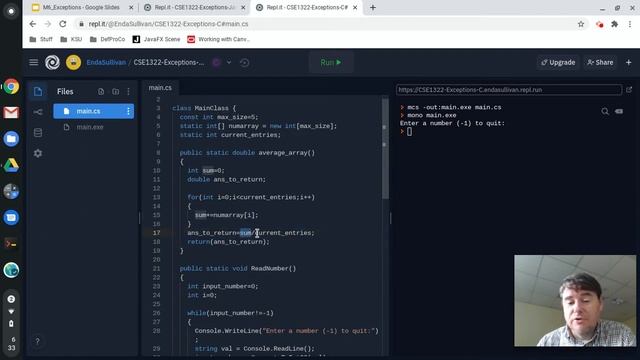Open the Terminal app on shelf
Screen dimensions: 640x360
(x=11, y=244)
